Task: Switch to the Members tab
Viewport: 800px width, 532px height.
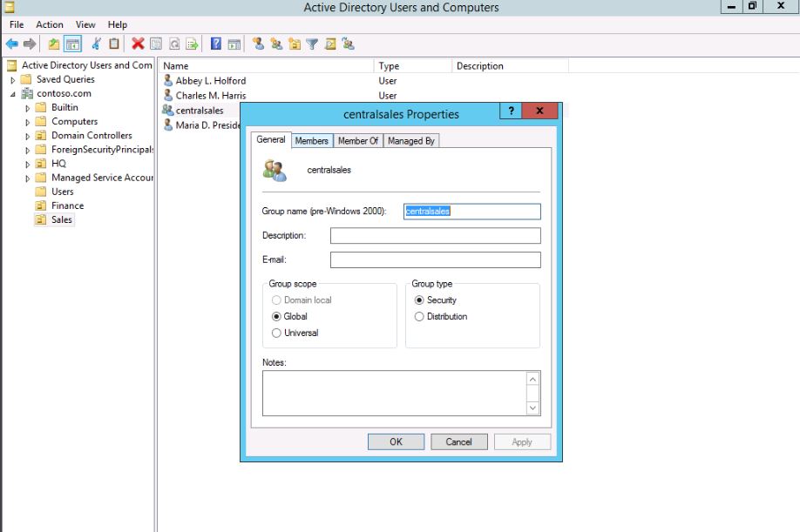Action: tap(312, 141)
